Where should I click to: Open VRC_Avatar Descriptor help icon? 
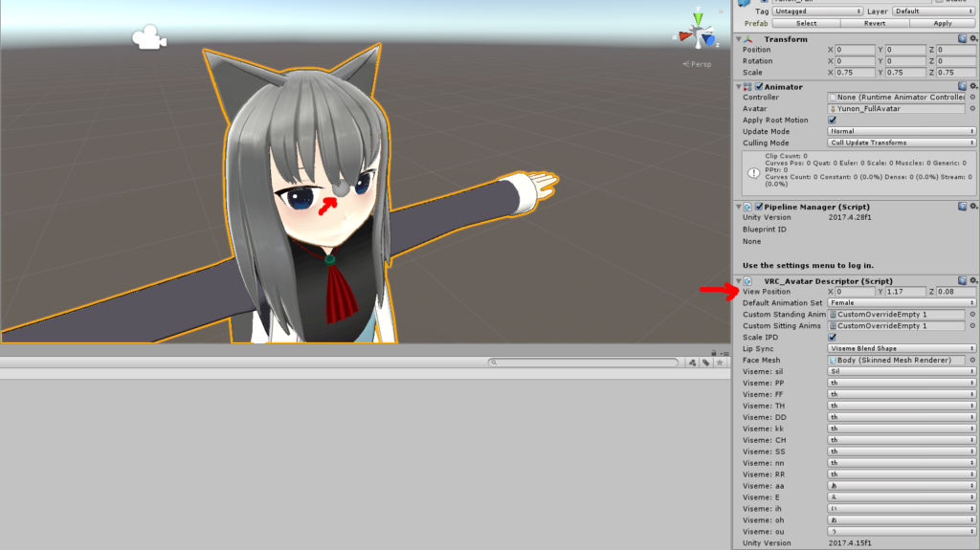click(962, 280)
